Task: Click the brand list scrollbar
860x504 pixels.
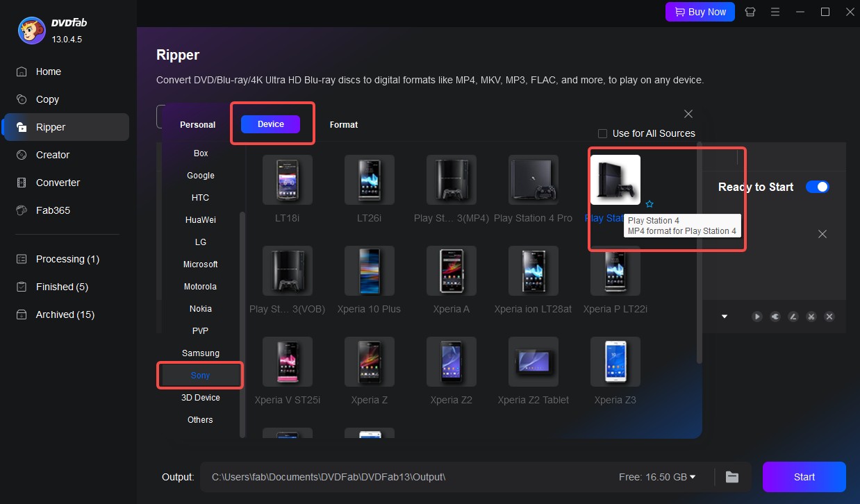Action: tap(242, 324)
